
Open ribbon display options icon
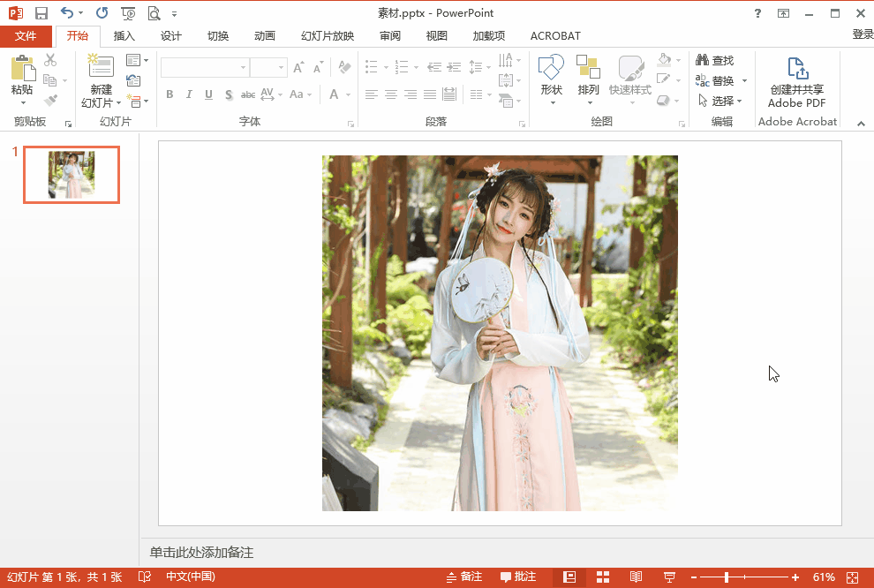(783, 13)
